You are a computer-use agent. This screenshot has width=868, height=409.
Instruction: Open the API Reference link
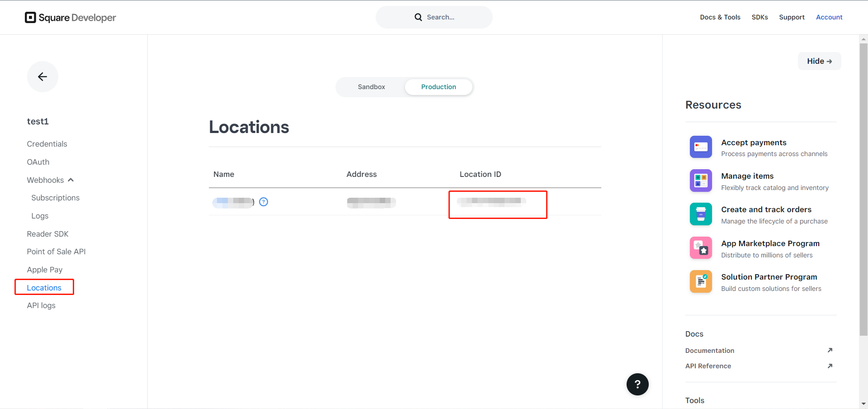(x=708, y=366)
